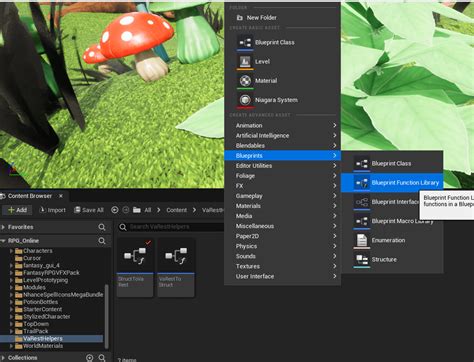
Task: Pick the Structure asset icon
Action: (x=362, y=259)
